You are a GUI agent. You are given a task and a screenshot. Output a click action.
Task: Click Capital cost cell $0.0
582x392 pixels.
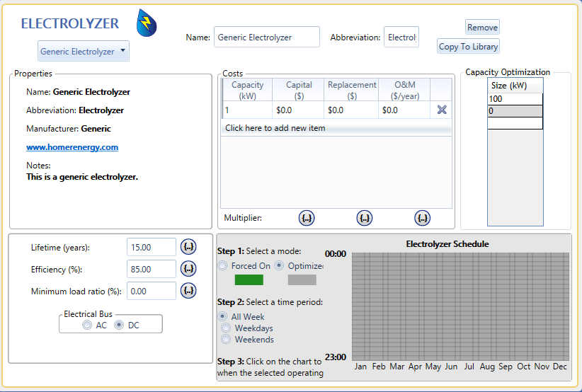point(298,110)
